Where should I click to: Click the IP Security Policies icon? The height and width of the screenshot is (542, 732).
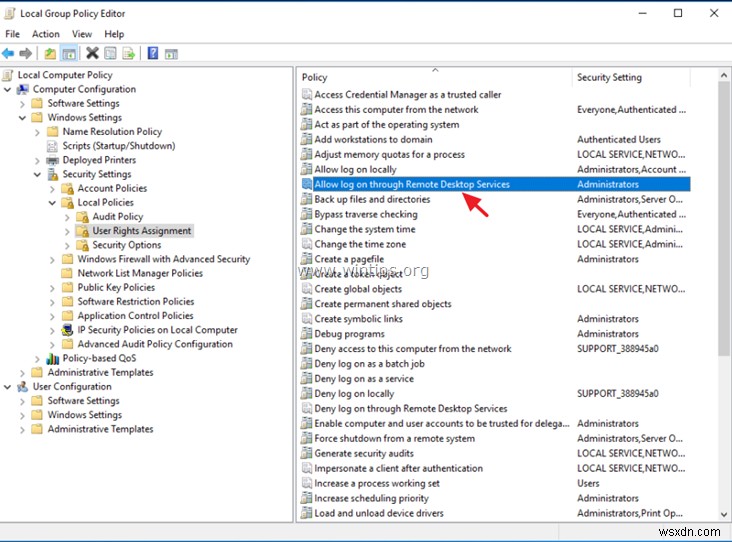[x=68, y=330]
